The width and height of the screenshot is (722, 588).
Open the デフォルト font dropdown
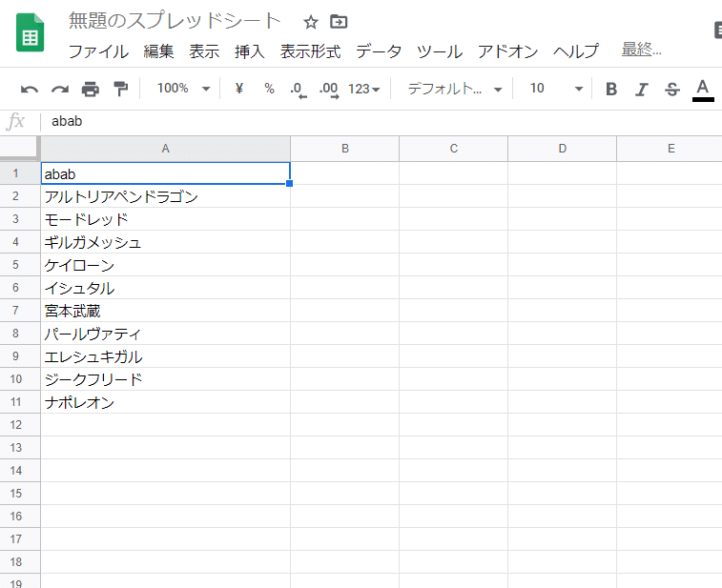455,89
